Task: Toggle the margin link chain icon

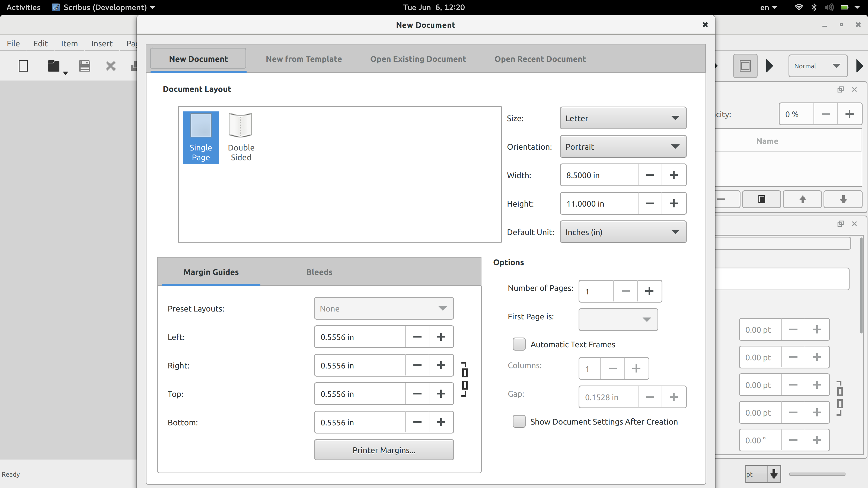Action: [x=465, y=379]
